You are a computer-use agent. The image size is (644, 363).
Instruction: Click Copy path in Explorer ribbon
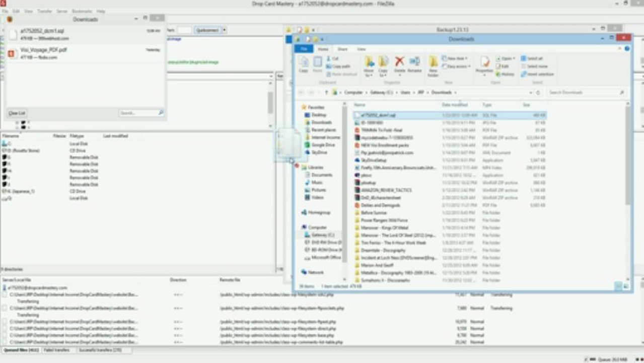[338, 66]
